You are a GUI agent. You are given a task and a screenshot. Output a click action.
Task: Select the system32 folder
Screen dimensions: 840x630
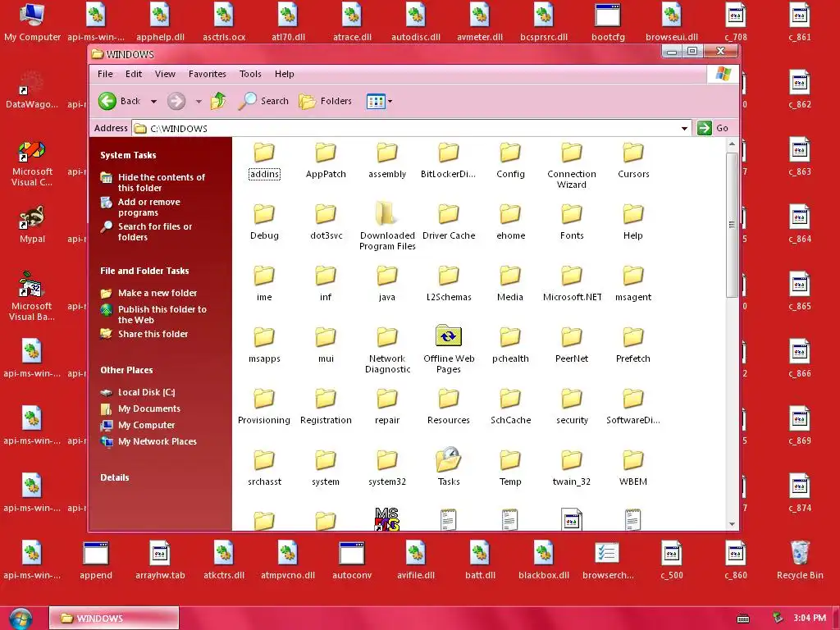coord(387,469)
